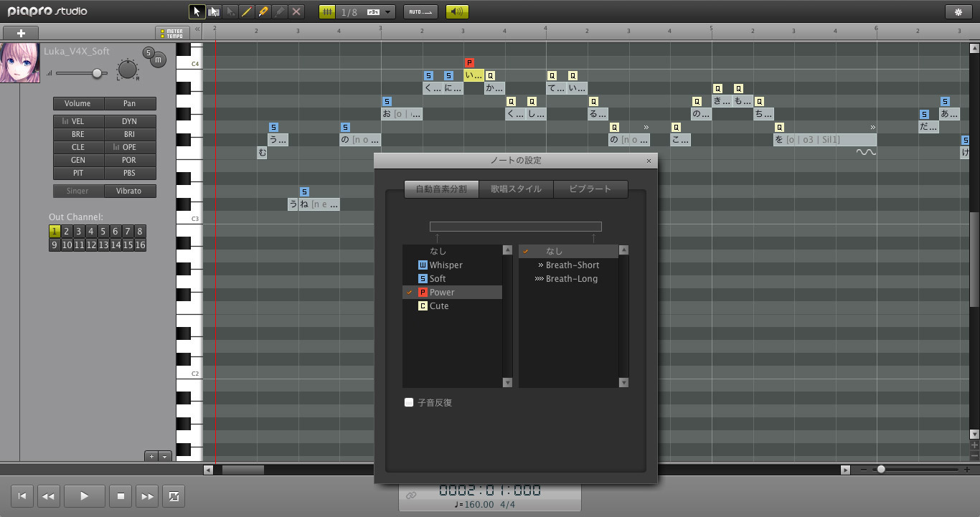
Task: Open settings via the gear icon
Action: 958,12
